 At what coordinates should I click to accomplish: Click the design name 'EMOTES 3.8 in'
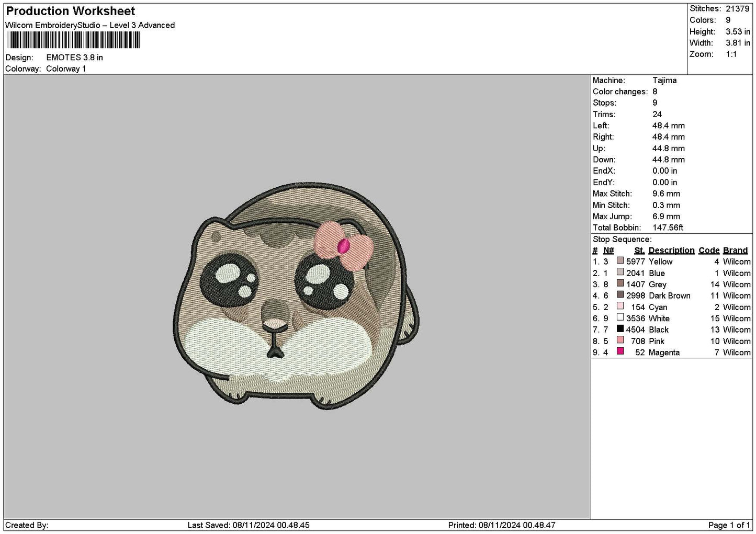[x=75, y=58]
